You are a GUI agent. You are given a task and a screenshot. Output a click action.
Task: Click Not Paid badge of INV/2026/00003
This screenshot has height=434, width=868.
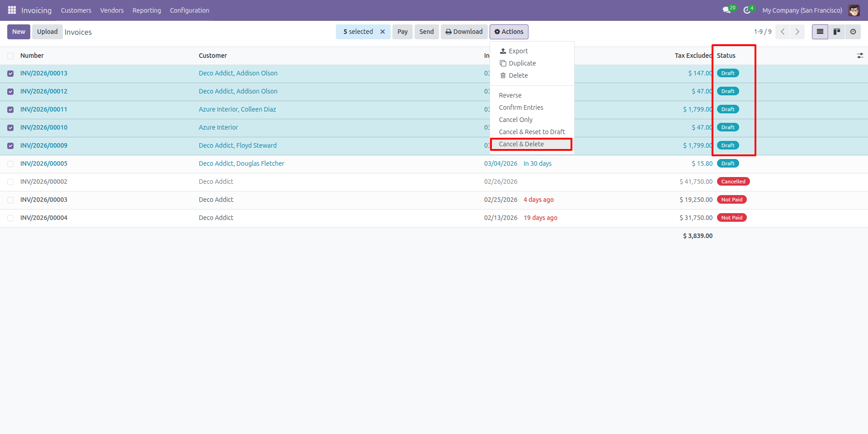click(731, 200)
